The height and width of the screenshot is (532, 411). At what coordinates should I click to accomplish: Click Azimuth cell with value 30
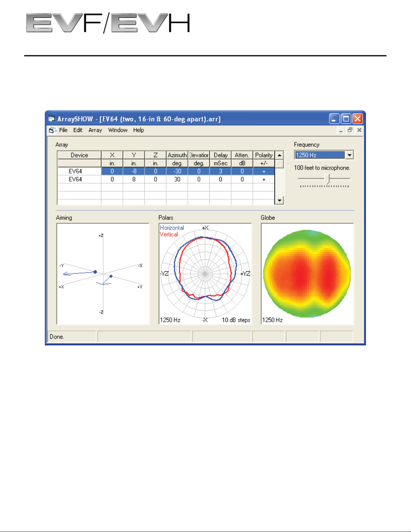pyautogui.click(x=177, y=179)
